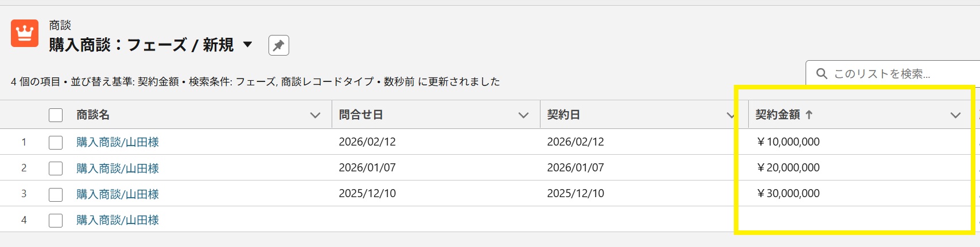Screen dimensions: 980x247
Task: Select the row 3 checkbox
Action: coord(56,194)
